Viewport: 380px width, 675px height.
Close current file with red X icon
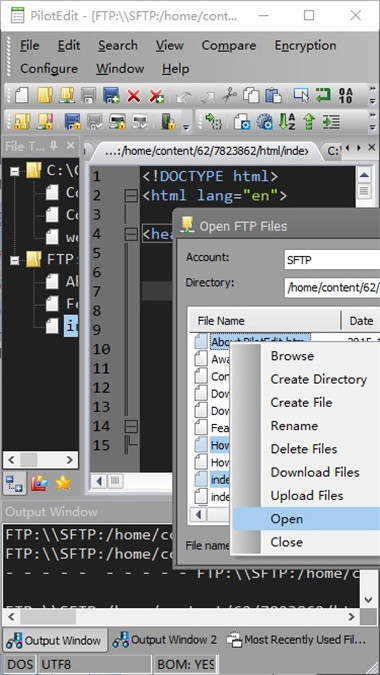point(134,96)
